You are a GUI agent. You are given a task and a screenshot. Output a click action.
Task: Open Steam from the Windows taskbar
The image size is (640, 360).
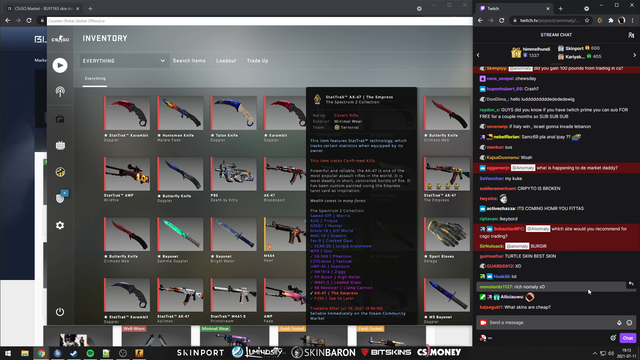click(x=73, y=353)
